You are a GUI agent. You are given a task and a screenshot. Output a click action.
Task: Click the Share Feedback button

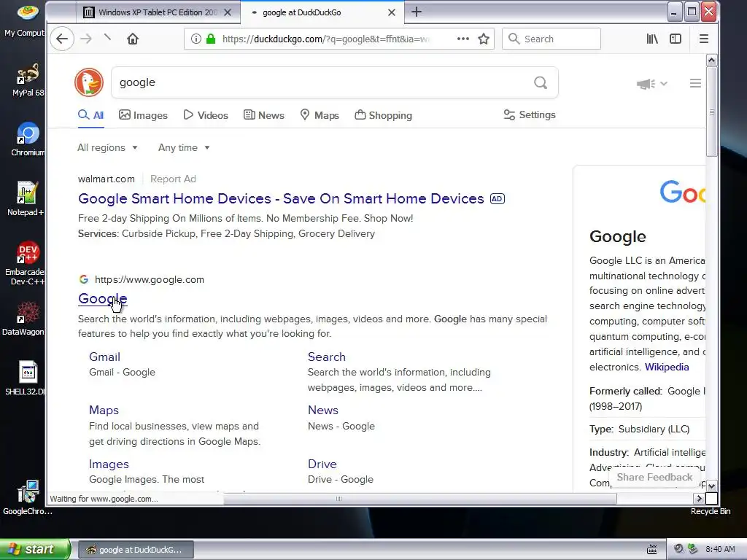[x=654, y=477]
